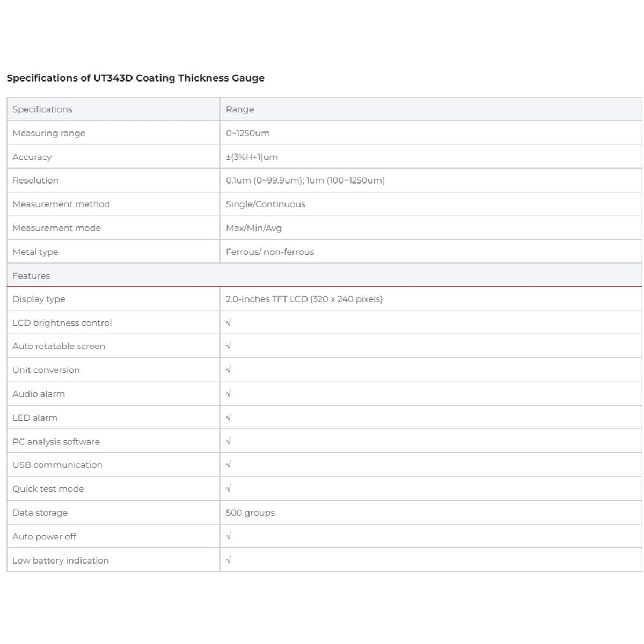The height and width of the screenshot is (644, 644).
Task: Click the LED alarm checkmark symbol
Action: click(x=229, y=418)
